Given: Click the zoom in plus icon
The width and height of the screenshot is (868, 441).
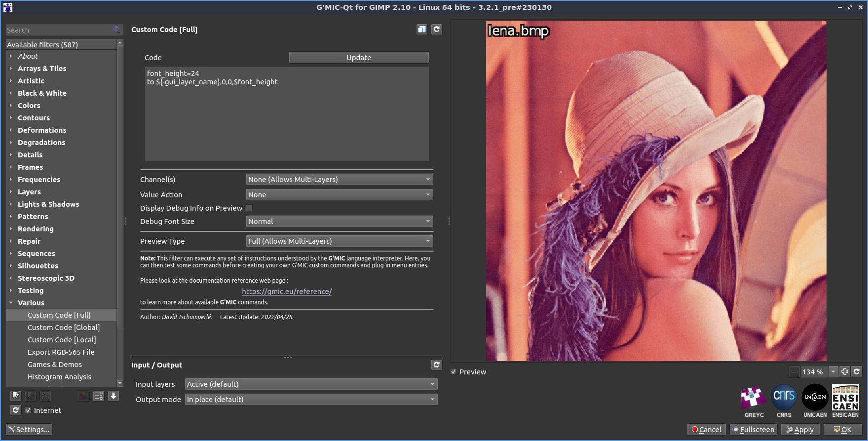Looking at the screenshot, I should [x=844, y=372].
